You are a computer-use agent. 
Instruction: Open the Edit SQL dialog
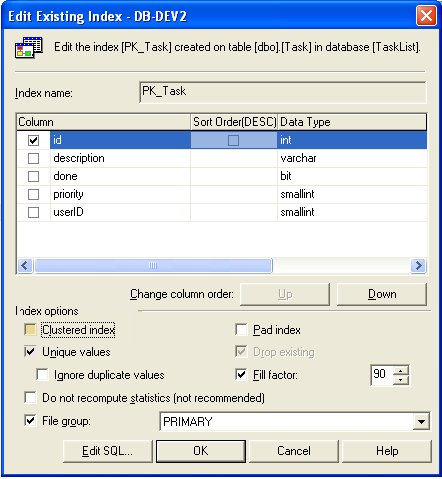tap(107, 451)
